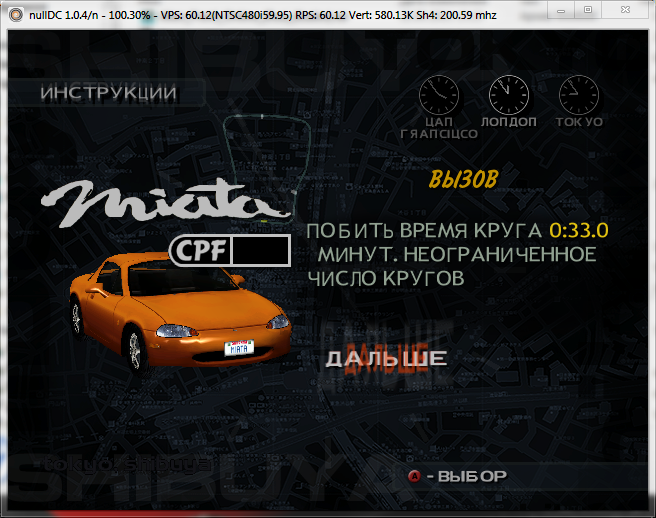Viewport: 656px width, 518px height.
Task: Click the London clock labelled ЛОПДОП
Action: [x=509, y=95]
